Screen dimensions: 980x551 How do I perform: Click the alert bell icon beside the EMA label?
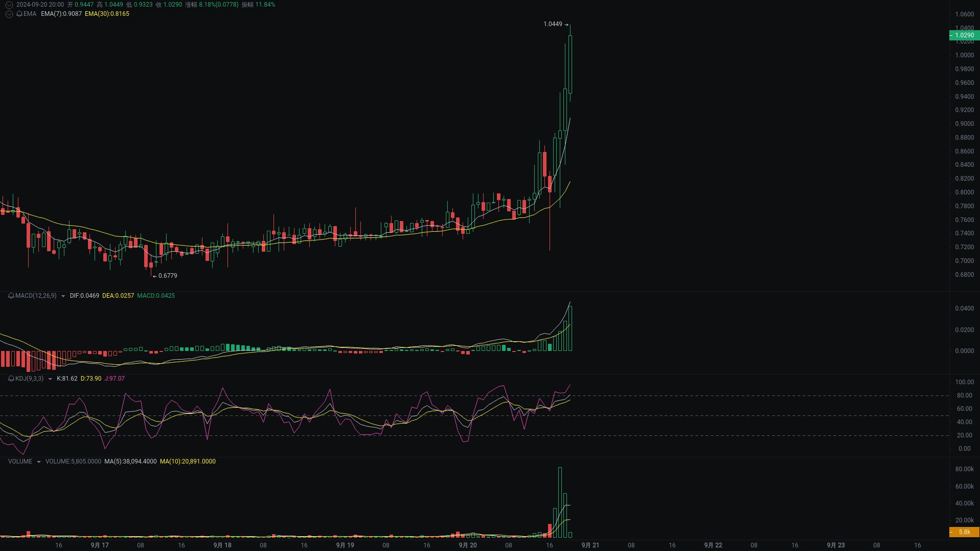20,14
